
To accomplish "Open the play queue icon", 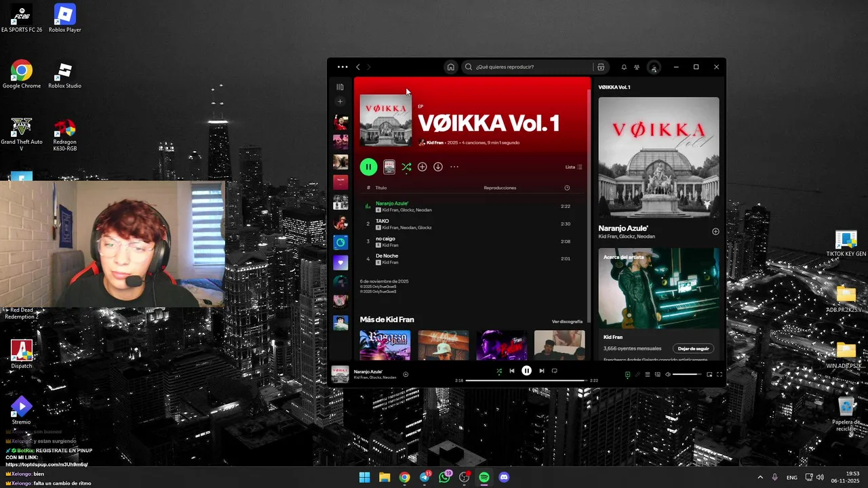I will (648, 374).
